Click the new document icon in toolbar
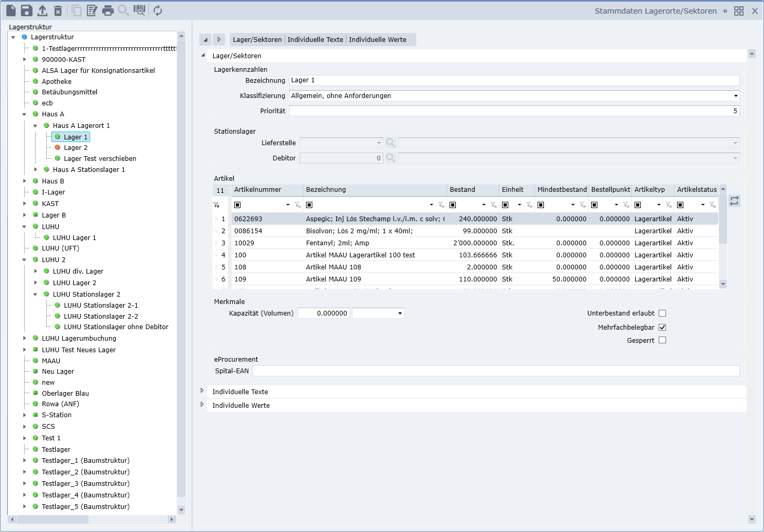 [x=11, y=10]
